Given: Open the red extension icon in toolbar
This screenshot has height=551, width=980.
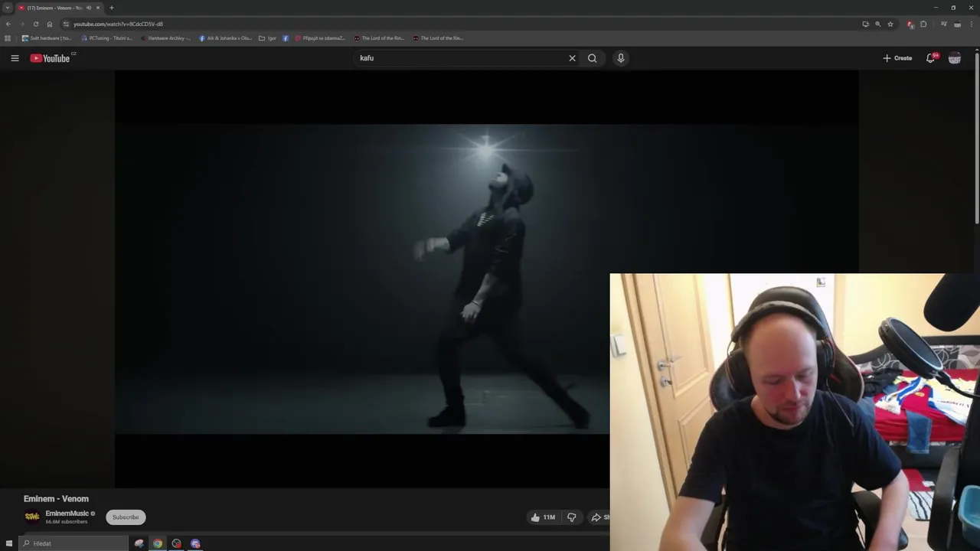Looking at the screenshot, I should tap(910, 24).
